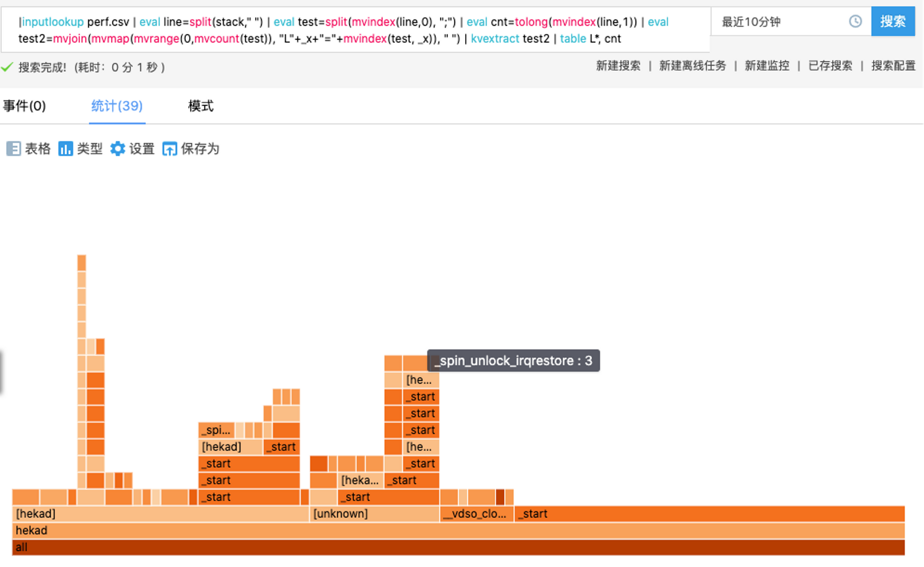
Task: Click the [hekad] block beneath _spi...
Action: point(231,447)
